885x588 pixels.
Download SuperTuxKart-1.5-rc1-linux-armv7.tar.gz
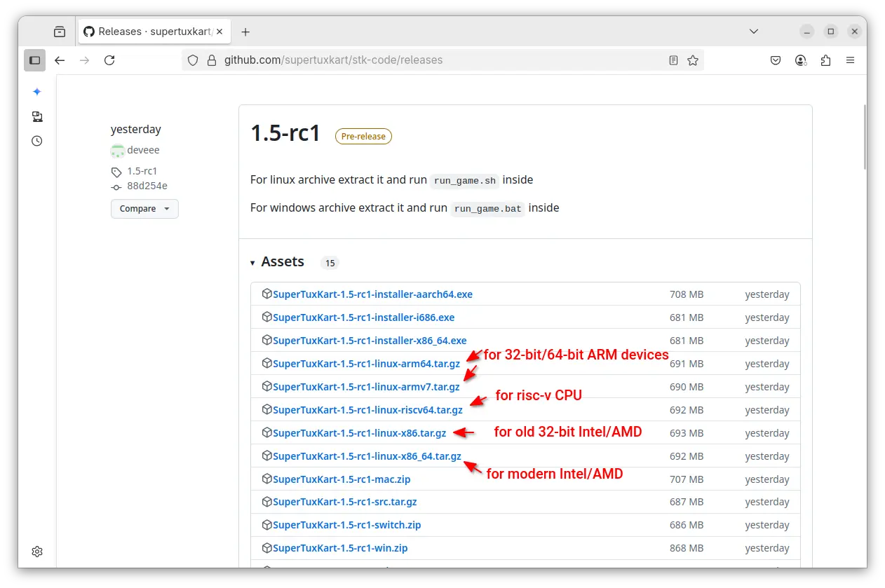pos(366,387)
